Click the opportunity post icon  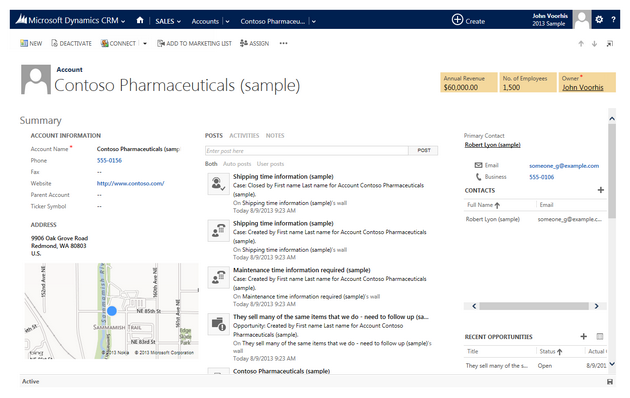pyautogui.click(x=218, y=324)
